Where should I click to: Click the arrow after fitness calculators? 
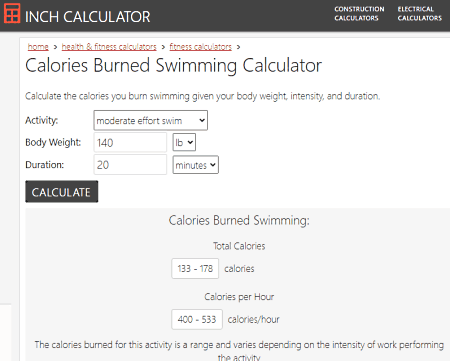(x=238, y=47)
